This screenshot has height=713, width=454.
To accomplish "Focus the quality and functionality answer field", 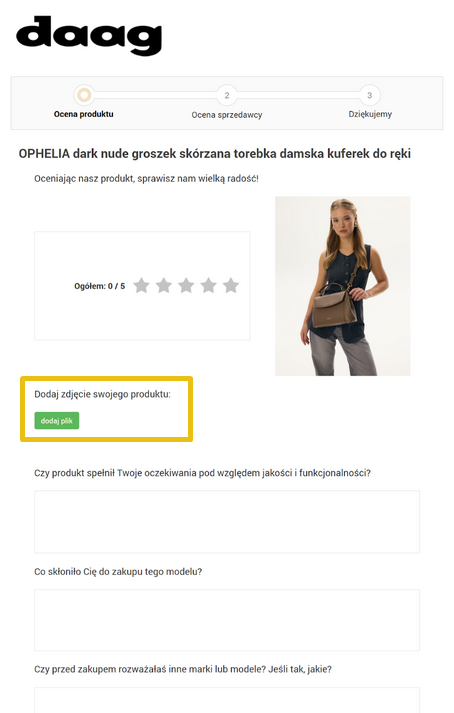I will pos(227,522).
